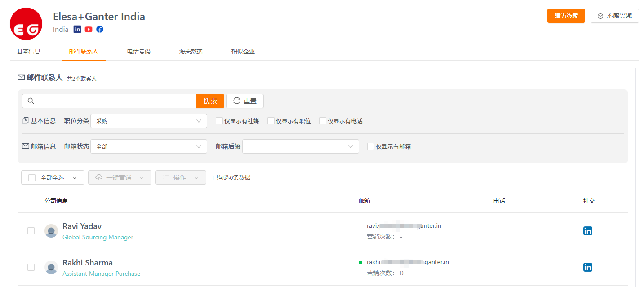Click the 电话 column header

tap(499, 201)
